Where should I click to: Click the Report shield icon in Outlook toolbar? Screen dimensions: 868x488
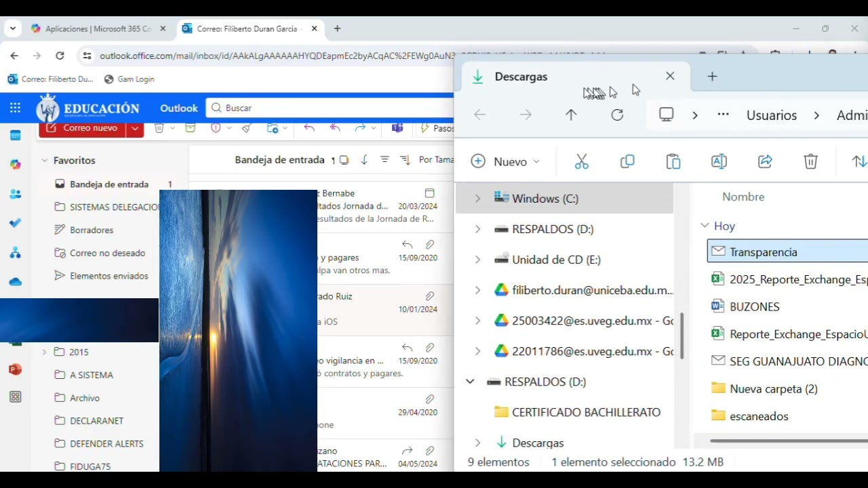click(216, 128)
